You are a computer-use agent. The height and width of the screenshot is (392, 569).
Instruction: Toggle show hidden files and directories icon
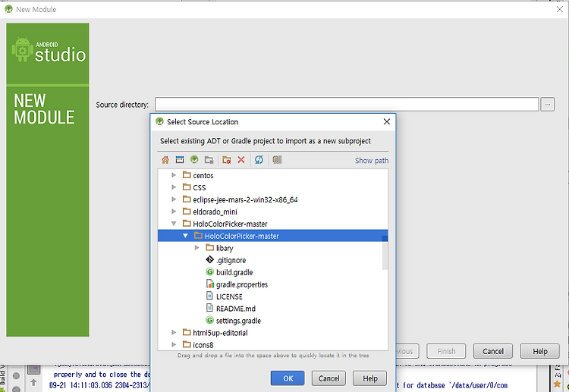277,160
